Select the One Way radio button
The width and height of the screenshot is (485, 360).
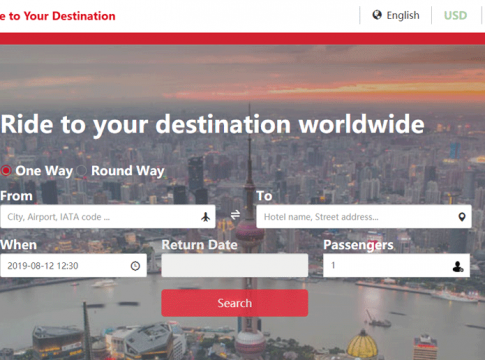point(6,171)
